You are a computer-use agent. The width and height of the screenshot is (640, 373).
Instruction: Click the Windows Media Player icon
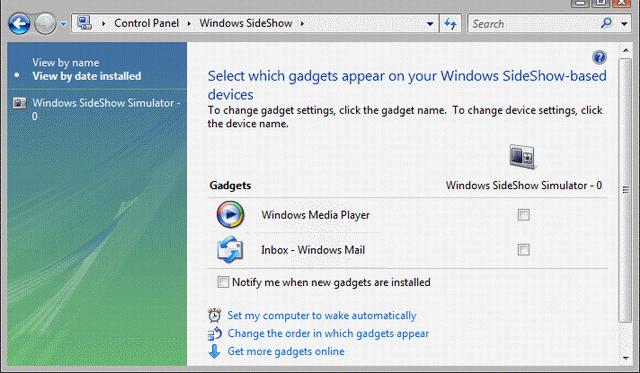230,214
